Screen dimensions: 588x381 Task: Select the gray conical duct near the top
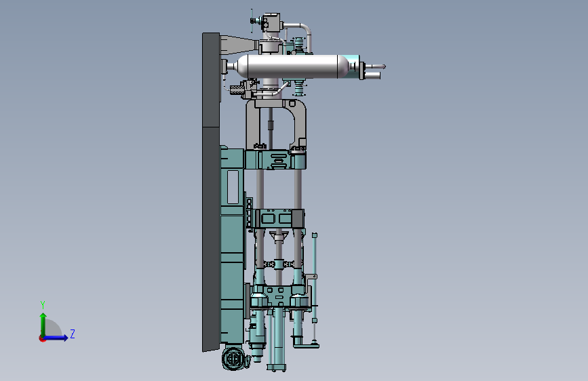[239, 45]
